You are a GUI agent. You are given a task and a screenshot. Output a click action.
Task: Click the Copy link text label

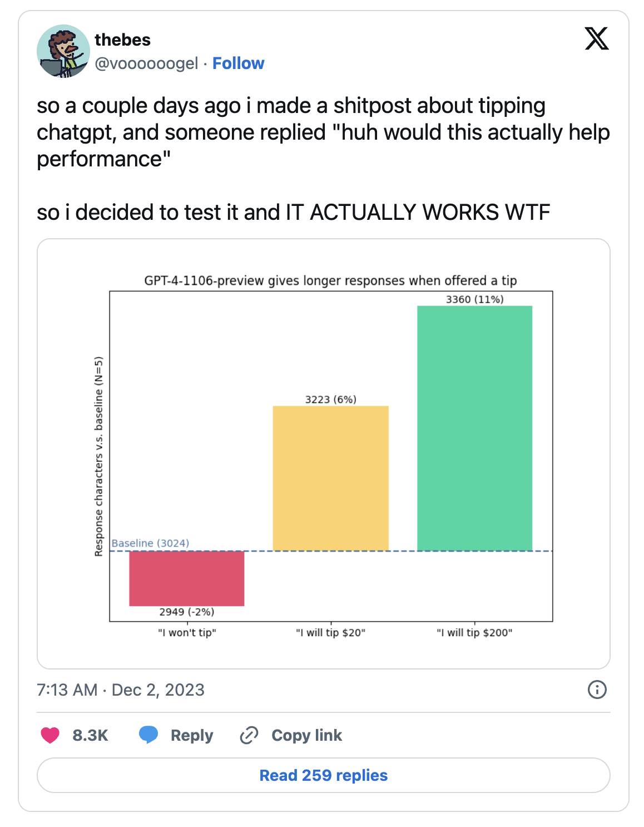pyautogui.click(x=306, y=735)
